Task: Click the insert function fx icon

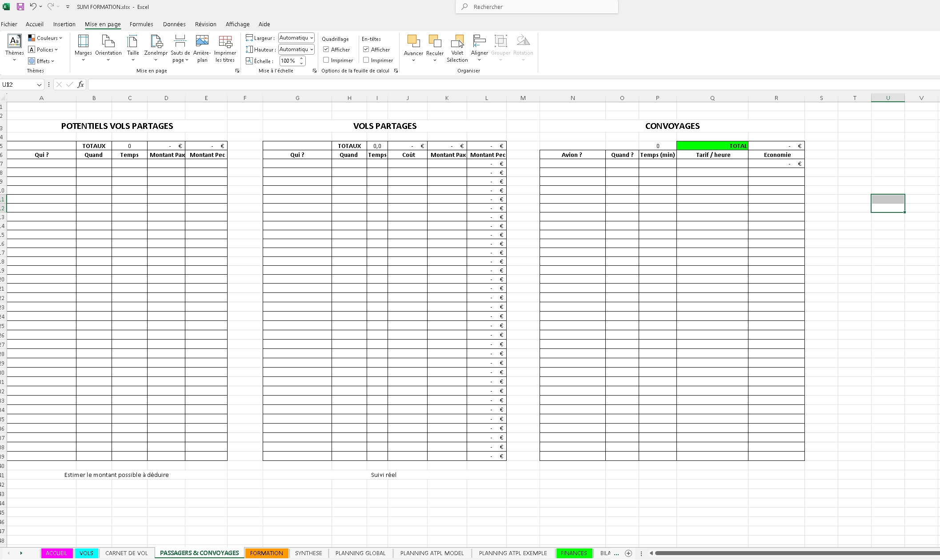Action: pos(80,84)
